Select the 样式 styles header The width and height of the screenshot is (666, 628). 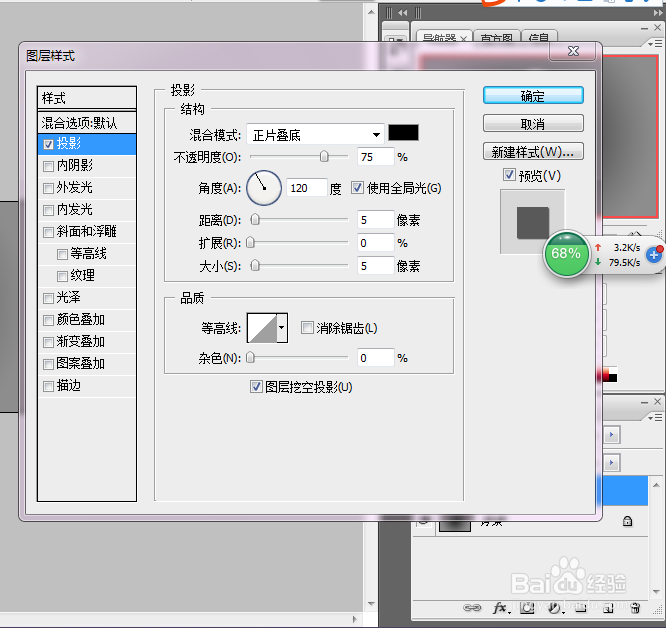(x=87, y=98)
